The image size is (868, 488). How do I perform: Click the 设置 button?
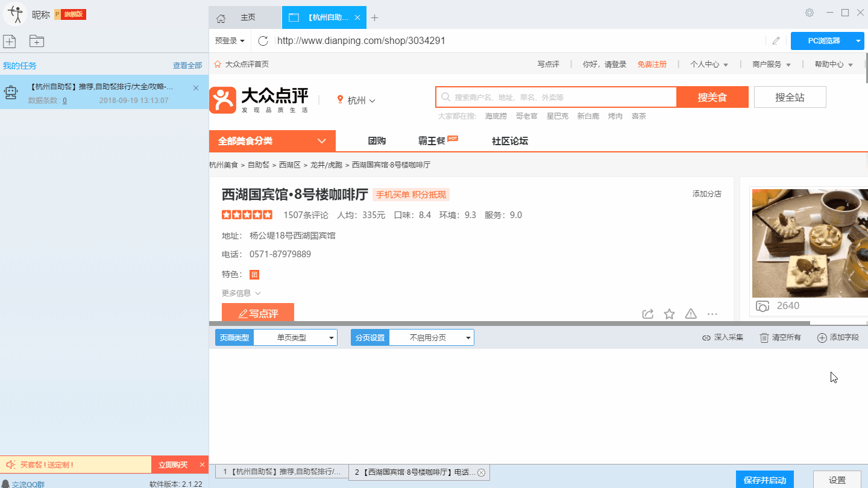pyautogui.click(x=837, y=480)
